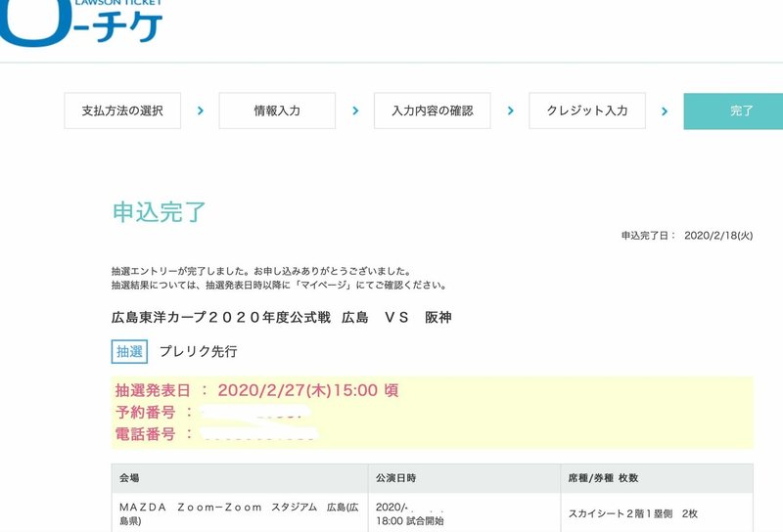Viewport: 783px width, 532px height.
Task: Click the プレリク先行 label
Action: click(199, 352)
